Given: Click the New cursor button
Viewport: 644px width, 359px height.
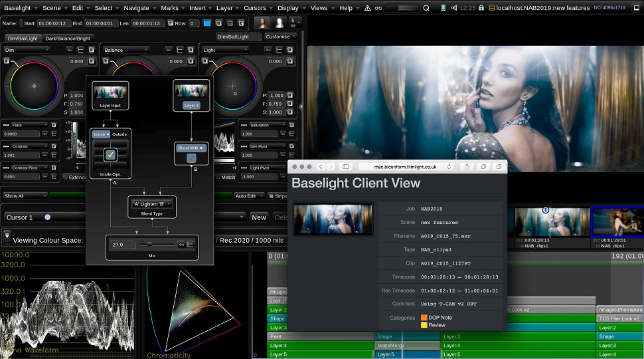Looking at the screenshot, I should coord(259,217).
